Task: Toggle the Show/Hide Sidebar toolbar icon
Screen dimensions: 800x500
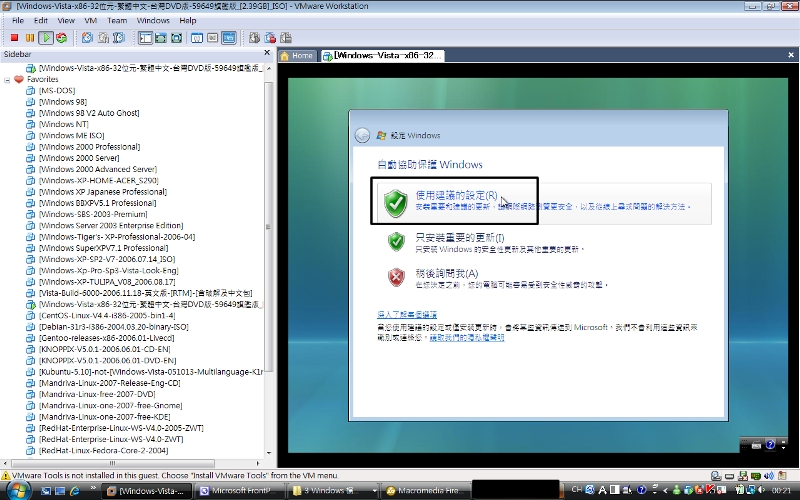Action: coord(145,38)
